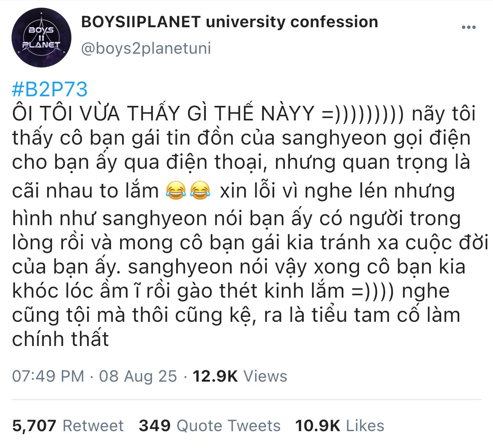Viewport: 493px width, 448px height.
Task: View the 10.9K Likes list
Action: 340,426
